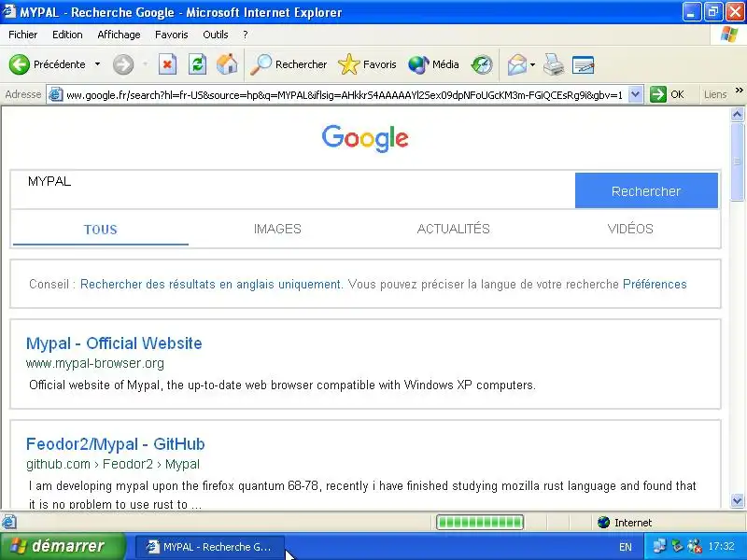Click the Mail envelope icon
Screen dimensions: 747x560
[517, 64]
